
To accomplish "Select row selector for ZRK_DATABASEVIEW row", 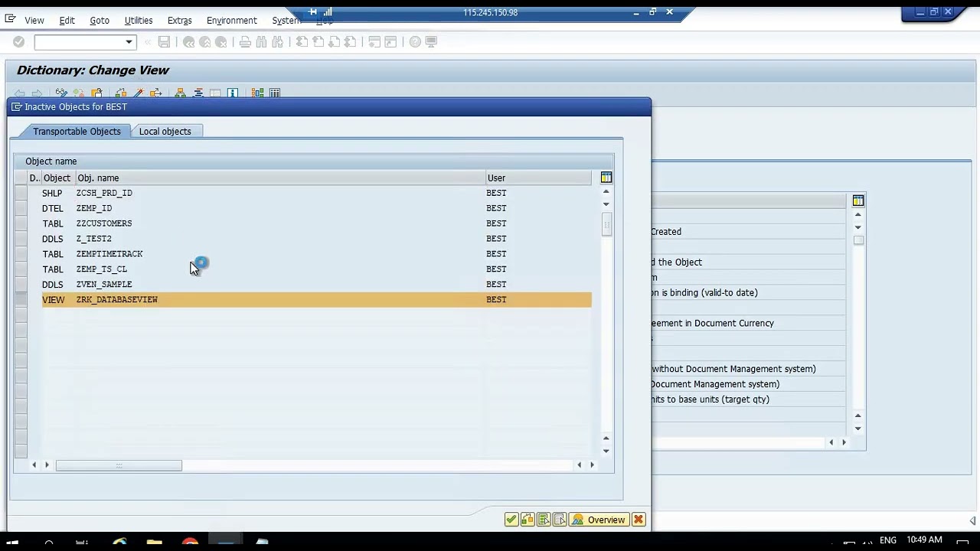I will click(x=21, y=300).
